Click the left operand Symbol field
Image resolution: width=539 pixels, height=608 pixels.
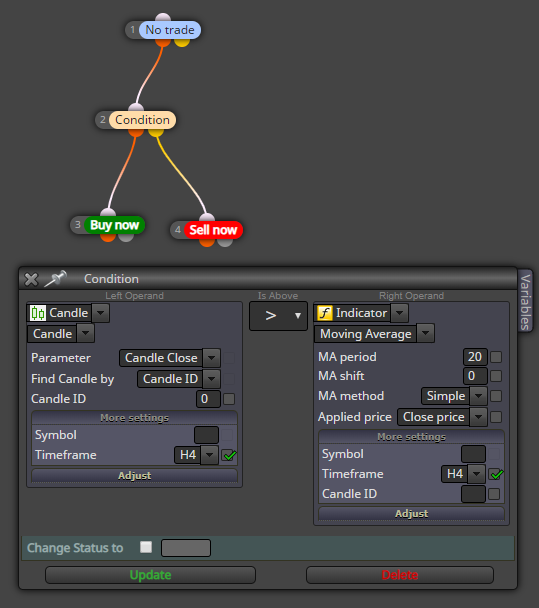pos(206,435)
